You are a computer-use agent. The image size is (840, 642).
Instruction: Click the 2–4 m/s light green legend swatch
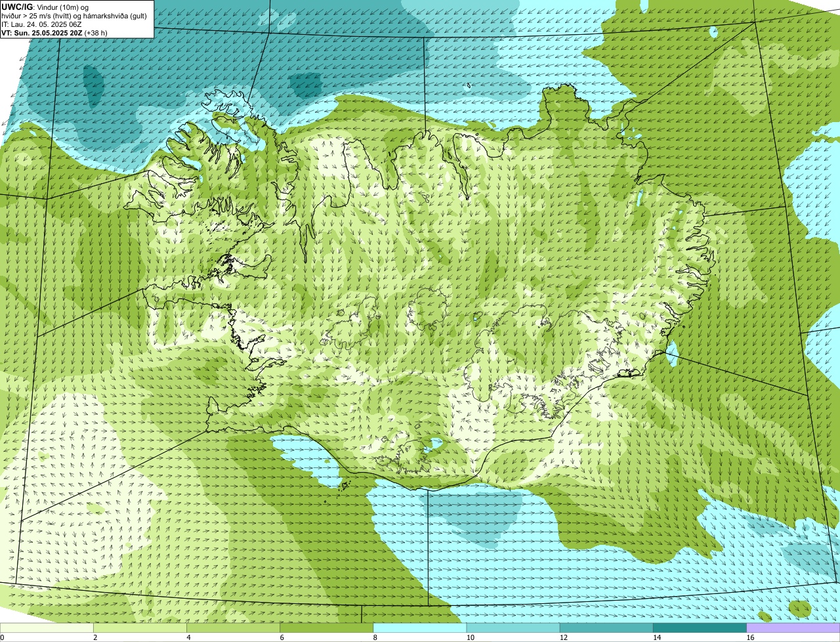pos(140,628)
